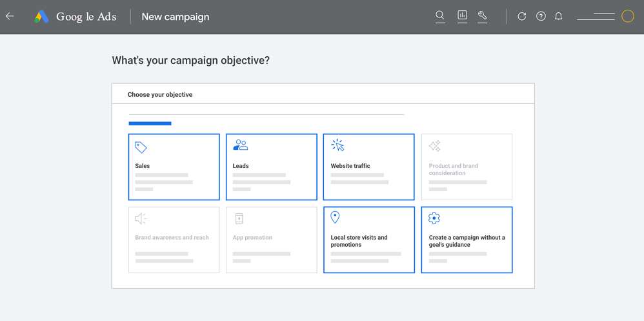Image resolution: width=644 pixels, height=321 pixels.
Task: Select the Sales objective card
Action: click(174, 167)
